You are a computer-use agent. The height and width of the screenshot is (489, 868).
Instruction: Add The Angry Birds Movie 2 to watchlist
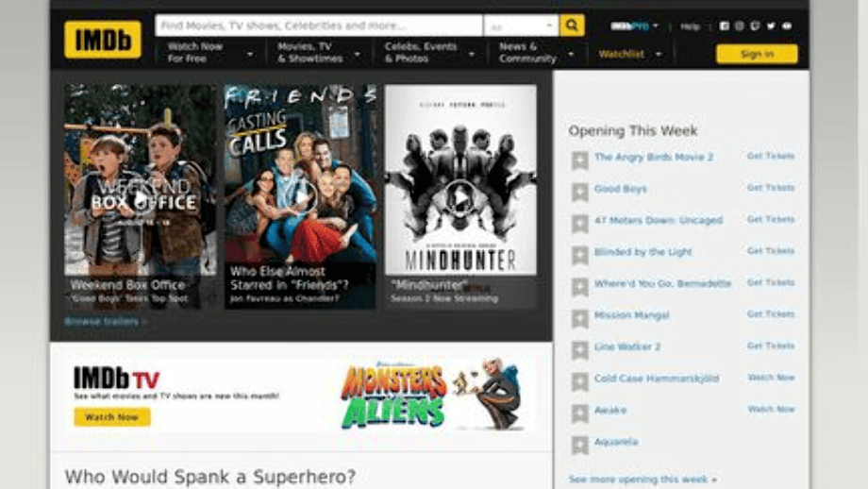pyautogui.click(x=579, y=160)
